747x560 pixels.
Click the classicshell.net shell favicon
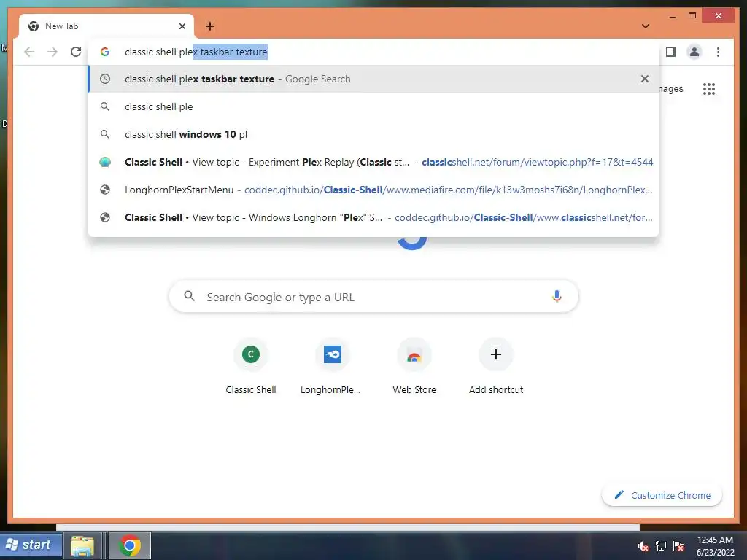(105, 162)
